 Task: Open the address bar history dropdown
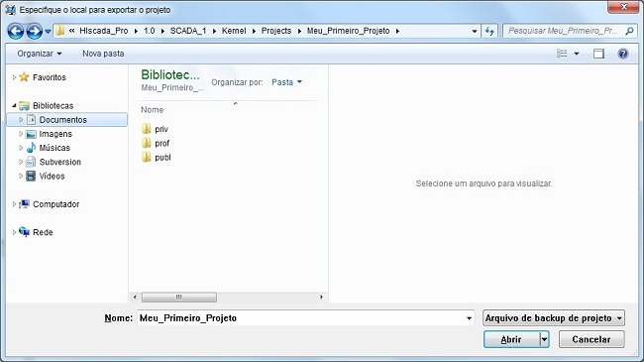(475, 31)
